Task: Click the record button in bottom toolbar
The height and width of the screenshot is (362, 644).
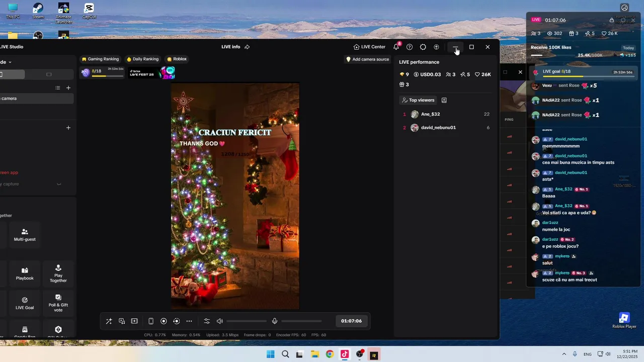Action: 164,321
